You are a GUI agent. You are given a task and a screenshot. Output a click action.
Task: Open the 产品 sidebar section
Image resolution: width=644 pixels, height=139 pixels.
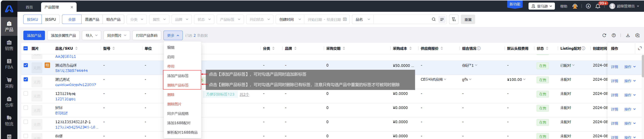point(9,26)
